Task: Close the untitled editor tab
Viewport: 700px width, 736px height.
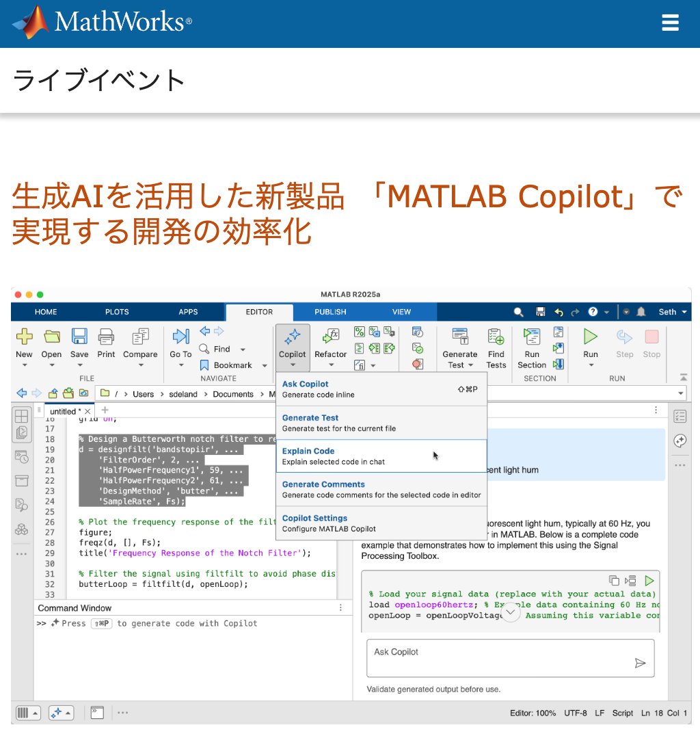Action: tap(87, 411)
